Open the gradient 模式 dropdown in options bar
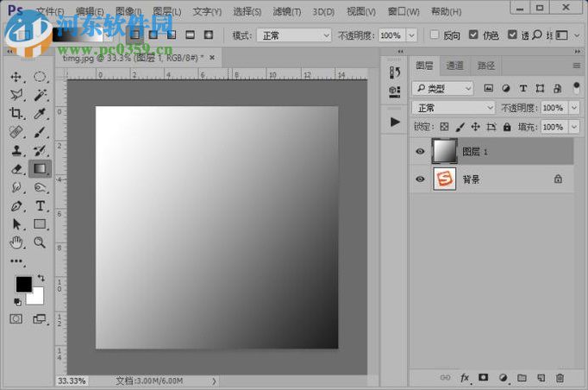 (x=294, y=35)
